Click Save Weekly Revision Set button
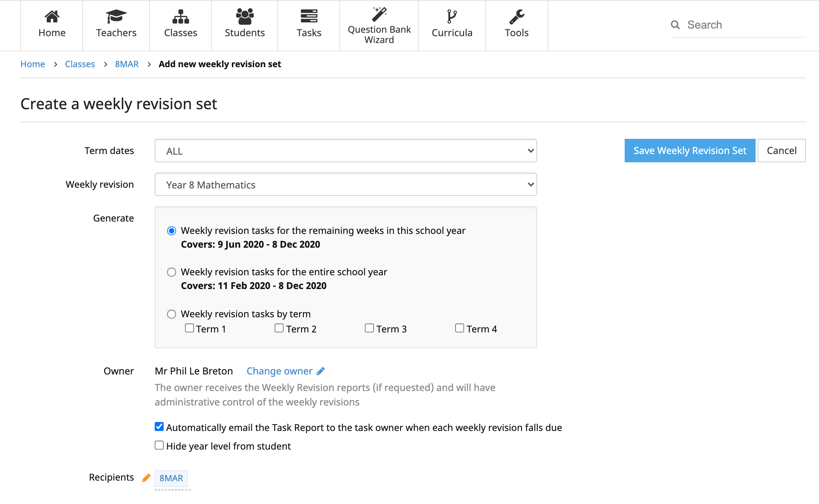Screen dimensions: 819x504 (x=689, y=151)
